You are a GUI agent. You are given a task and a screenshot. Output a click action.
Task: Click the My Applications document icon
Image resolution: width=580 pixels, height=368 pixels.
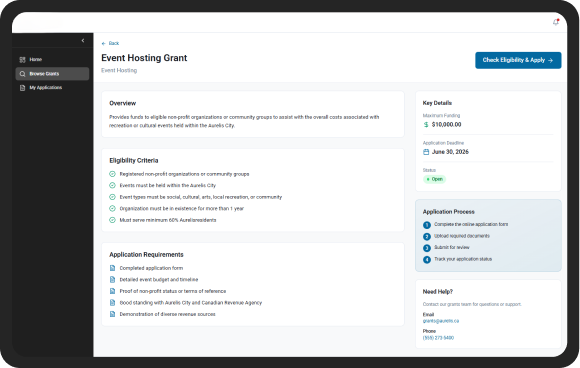pos(22,88)
